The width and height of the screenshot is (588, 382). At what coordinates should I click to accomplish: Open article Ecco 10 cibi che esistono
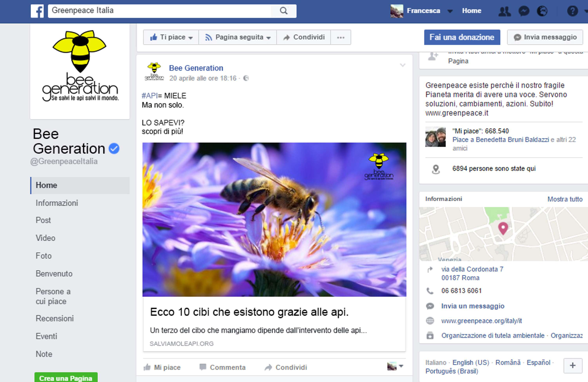click(249, 312)
